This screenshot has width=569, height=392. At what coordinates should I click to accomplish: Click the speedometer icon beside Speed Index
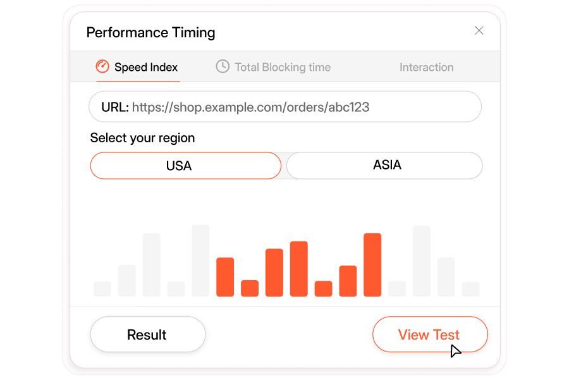point(102,66)
